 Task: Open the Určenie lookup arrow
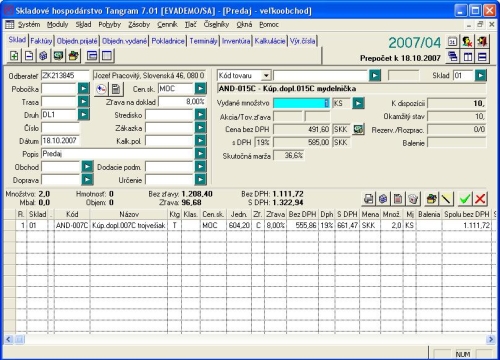point(200,180)
